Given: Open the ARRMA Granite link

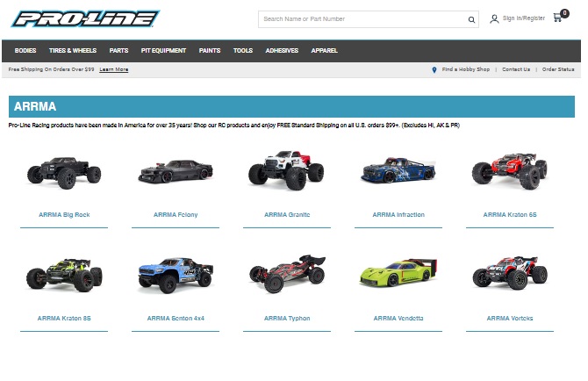Looking at the screenshot, I should click(287, 215).
